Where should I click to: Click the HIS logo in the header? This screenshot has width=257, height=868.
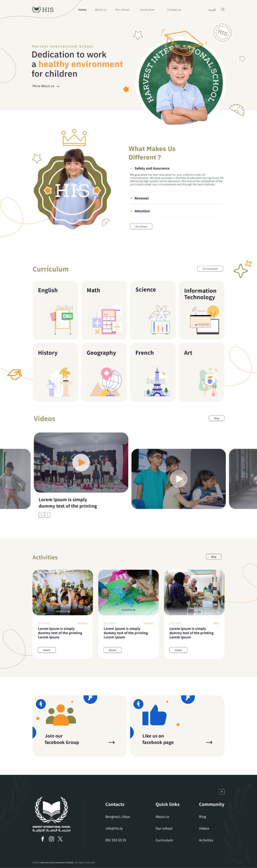coord(43,9)
